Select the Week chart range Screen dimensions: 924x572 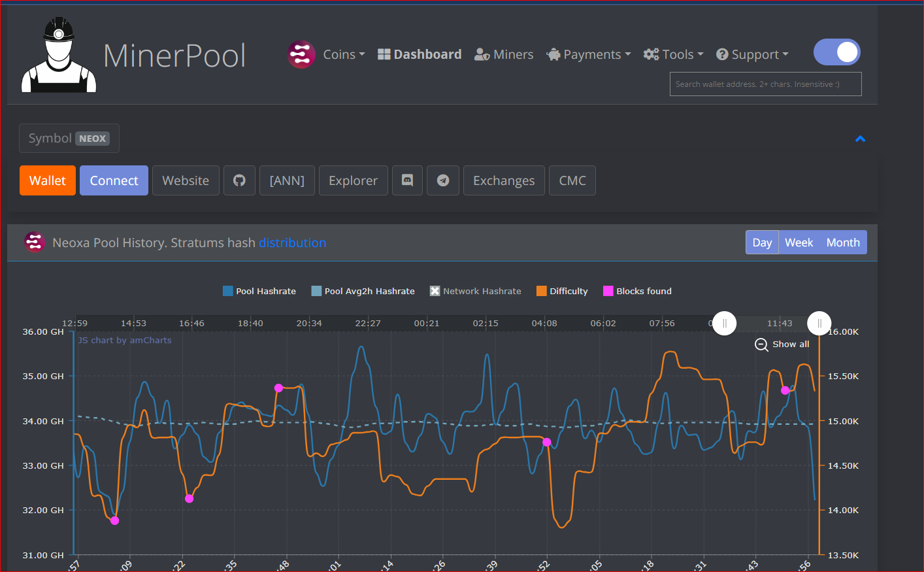(x=799, y=243)
